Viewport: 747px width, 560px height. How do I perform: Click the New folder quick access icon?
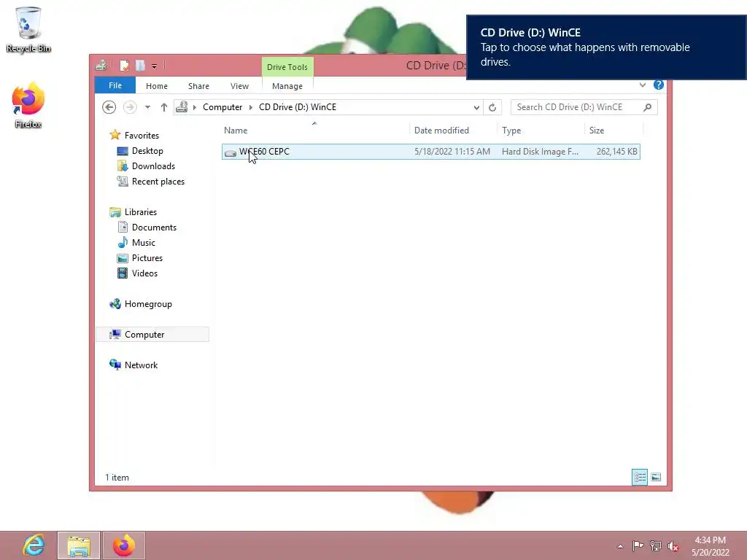[140, 66]
